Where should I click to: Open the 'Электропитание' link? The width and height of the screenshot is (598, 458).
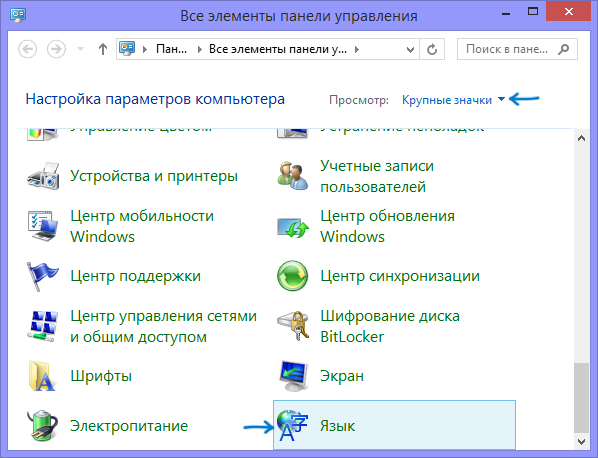129,426
